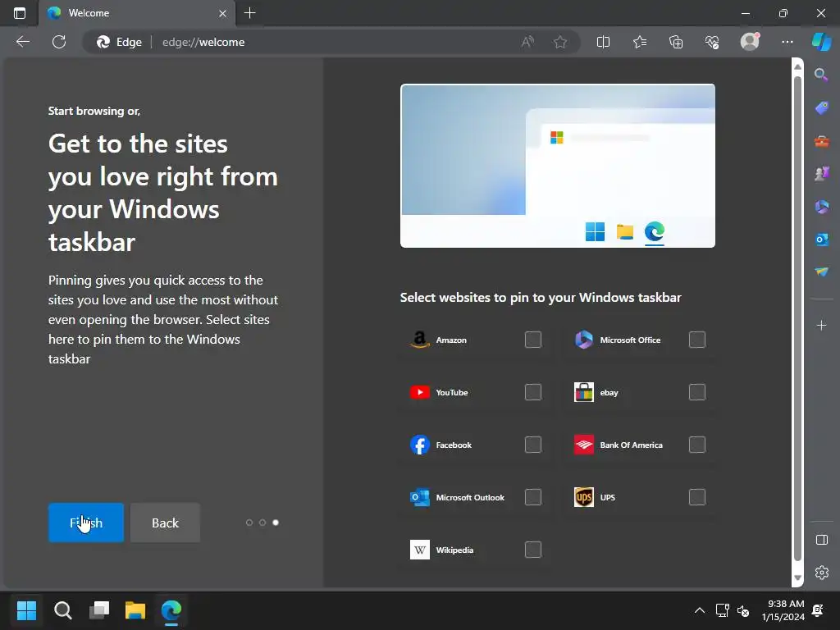Click the volume muted tray icon

[743, 610]
